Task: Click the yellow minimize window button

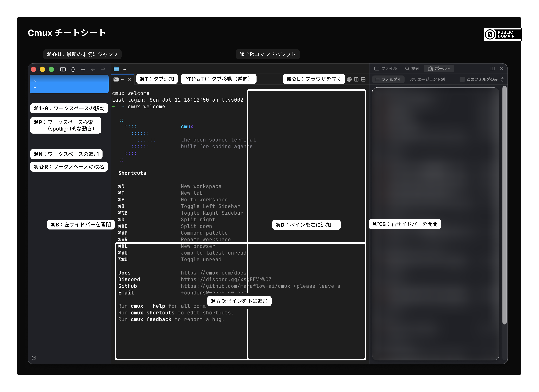Action: coord(42,69)
